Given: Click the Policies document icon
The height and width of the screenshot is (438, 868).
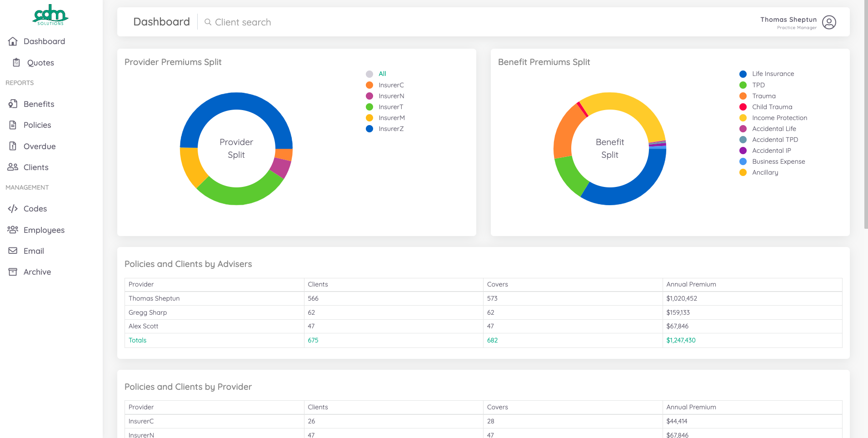Looking at the screenshot, I should tap(13, 125).
